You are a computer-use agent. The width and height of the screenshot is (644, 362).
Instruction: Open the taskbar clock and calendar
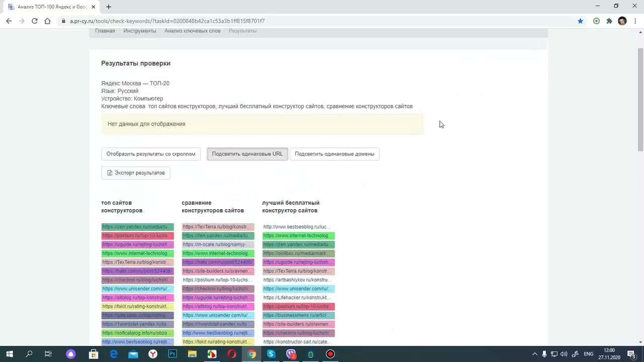click(609, 354)
